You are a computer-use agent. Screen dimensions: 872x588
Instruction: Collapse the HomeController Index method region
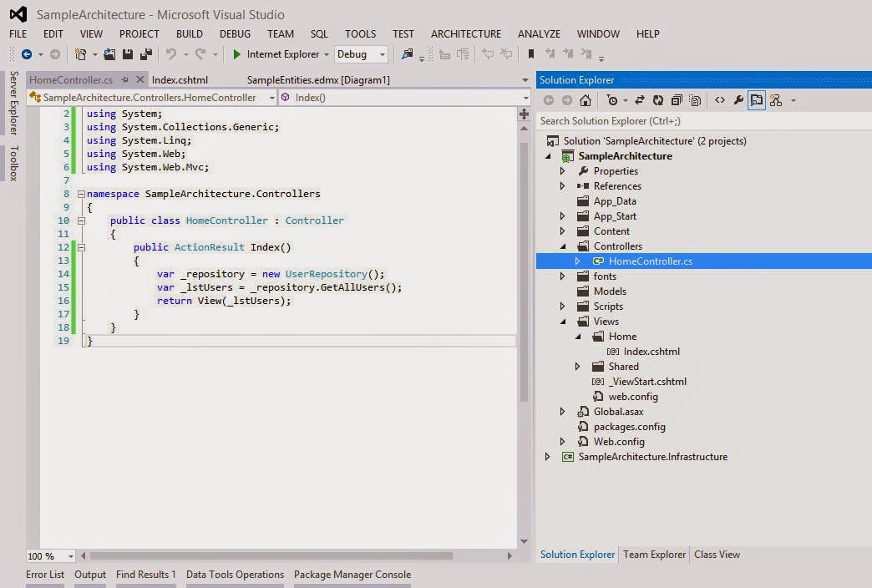[x=81, y=247]
